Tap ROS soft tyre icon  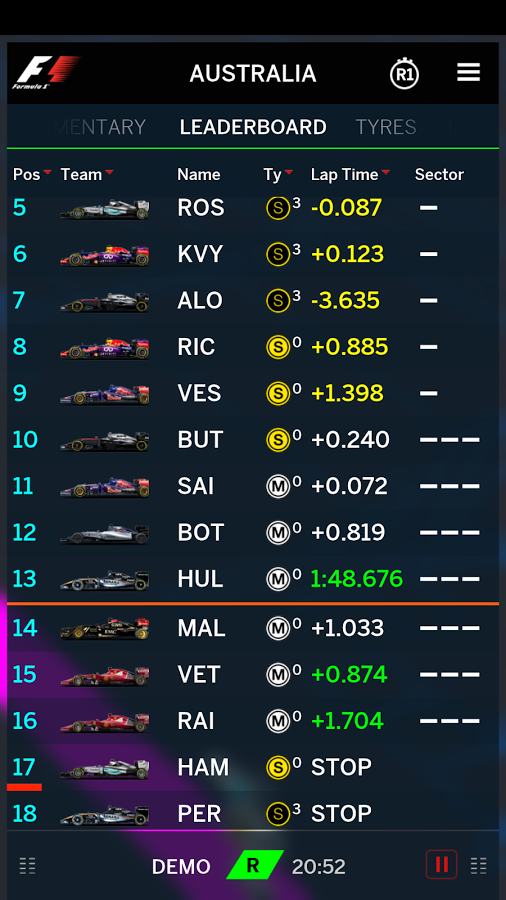(x=278, y=208)
